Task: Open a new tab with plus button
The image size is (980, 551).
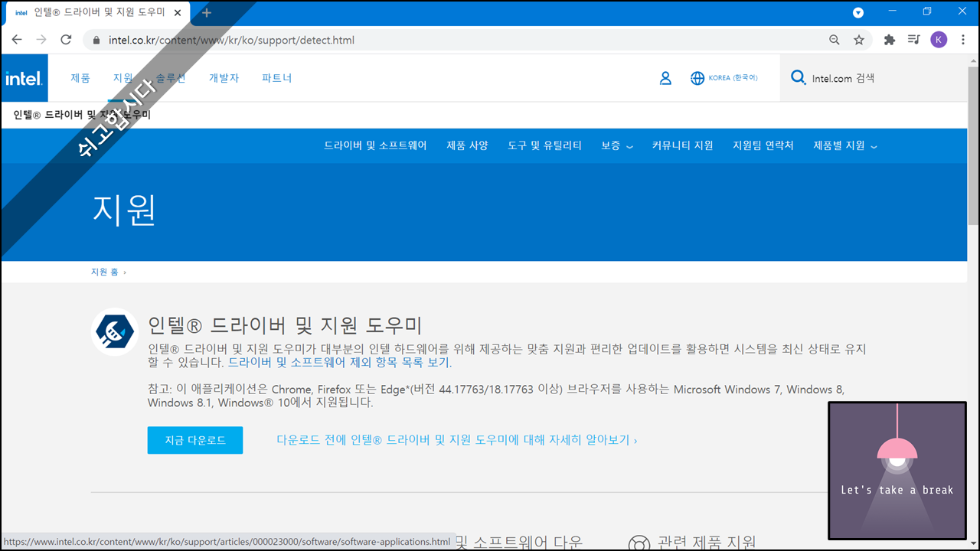Action: coord(207,13)
